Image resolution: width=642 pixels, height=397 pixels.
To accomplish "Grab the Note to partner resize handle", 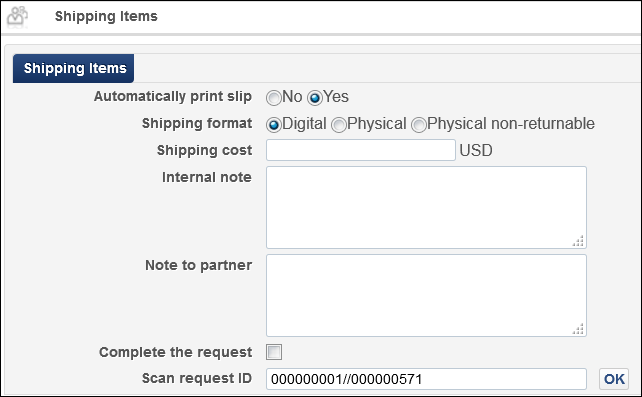I will coord(578,329).
